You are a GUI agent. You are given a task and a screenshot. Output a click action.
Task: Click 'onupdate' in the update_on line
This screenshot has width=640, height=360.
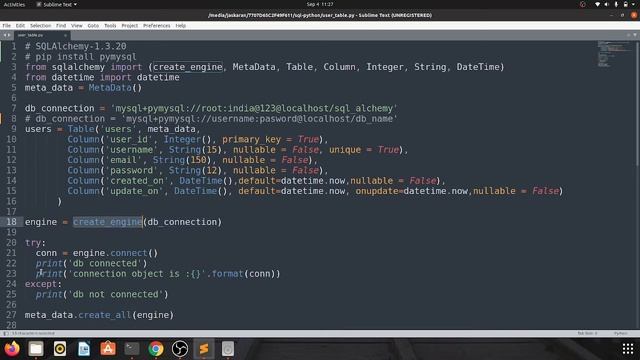[x=377, y=191]
